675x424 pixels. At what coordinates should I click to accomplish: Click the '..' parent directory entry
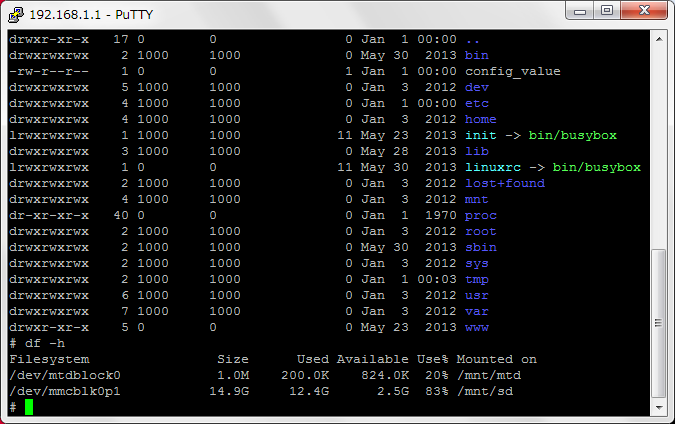click(x=473, y=41)
